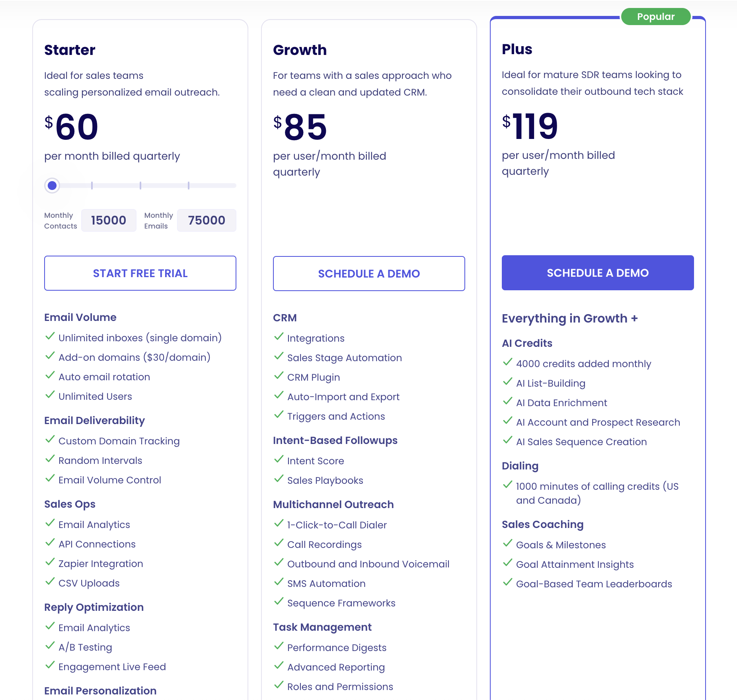Click checkmark next to Intent Score
Screen dimensions: 737x700
(279, 459)
